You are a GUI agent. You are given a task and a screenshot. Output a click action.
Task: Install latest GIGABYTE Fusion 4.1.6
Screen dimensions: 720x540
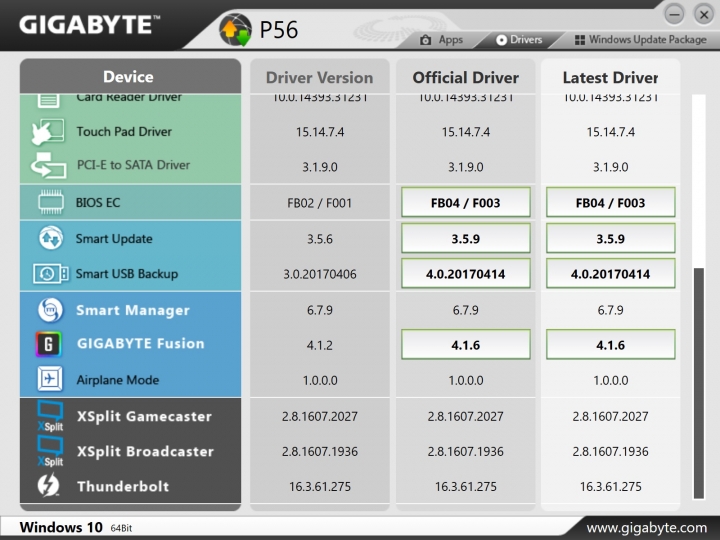[610, 344]
